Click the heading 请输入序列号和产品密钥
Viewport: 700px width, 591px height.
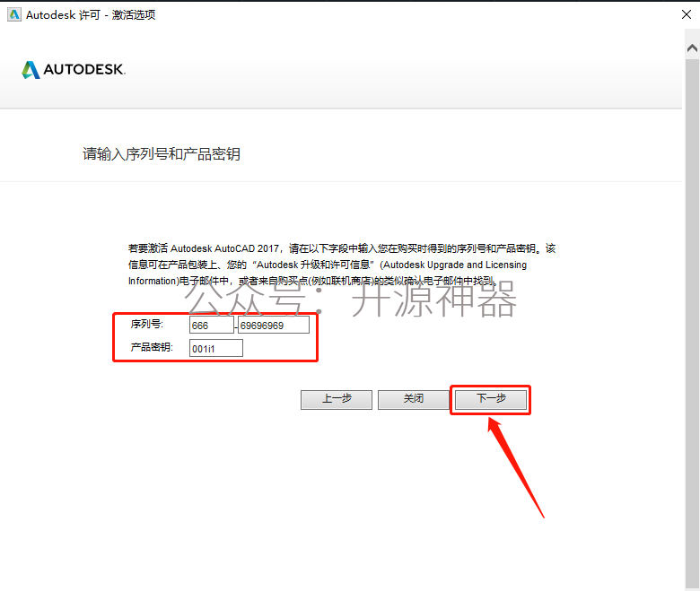[x=162, y=154]
